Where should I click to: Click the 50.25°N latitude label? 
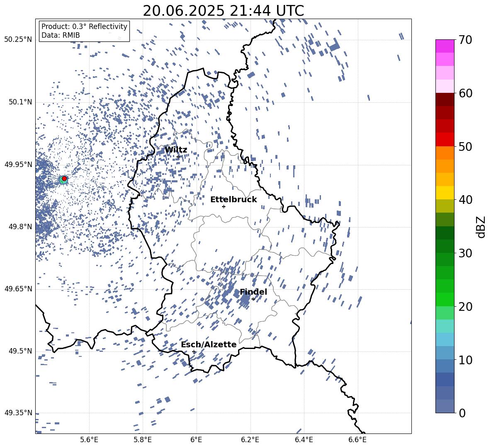point(18,40)
